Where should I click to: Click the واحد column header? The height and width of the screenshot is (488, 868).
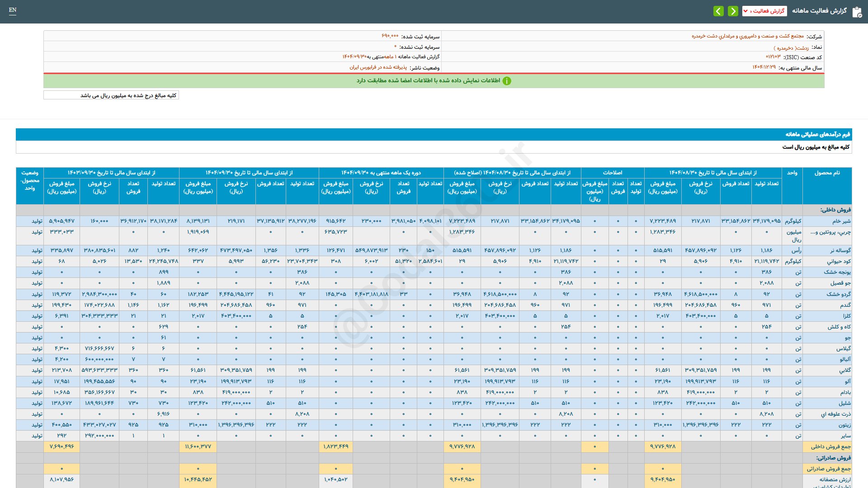tap(792, 173)
